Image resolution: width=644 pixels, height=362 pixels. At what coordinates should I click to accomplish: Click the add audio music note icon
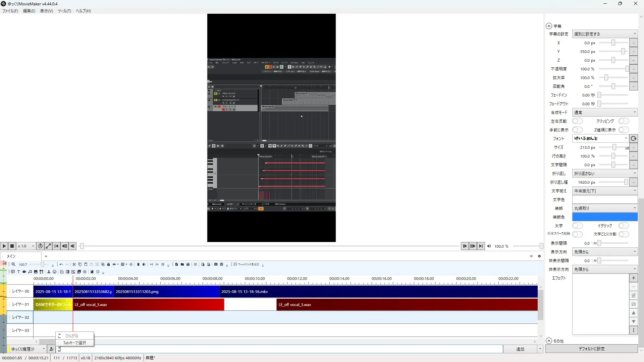pos(30,272)
